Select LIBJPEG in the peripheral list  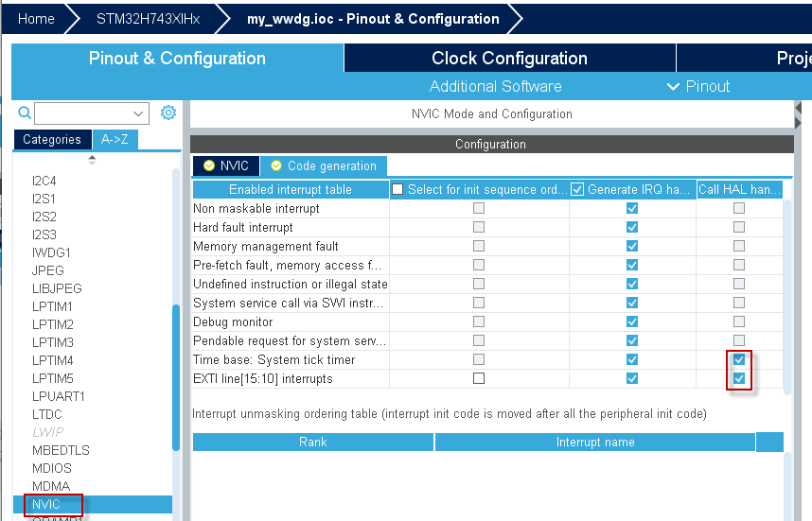57,288
